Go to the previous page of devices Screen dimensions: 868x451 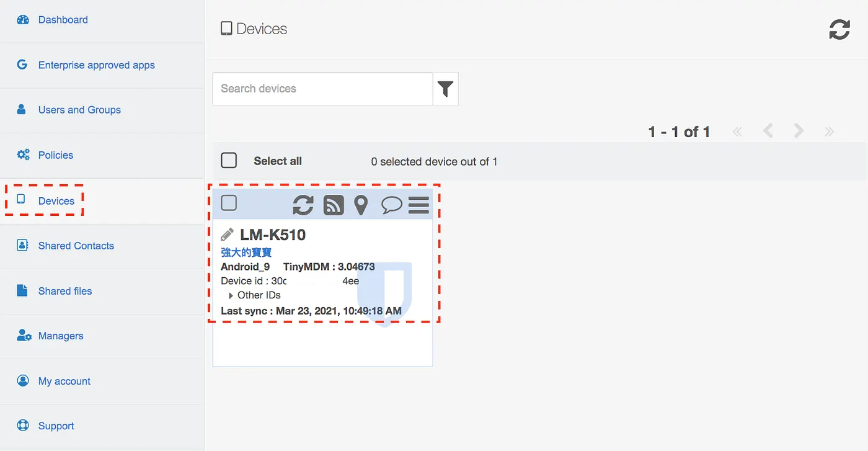768,131
